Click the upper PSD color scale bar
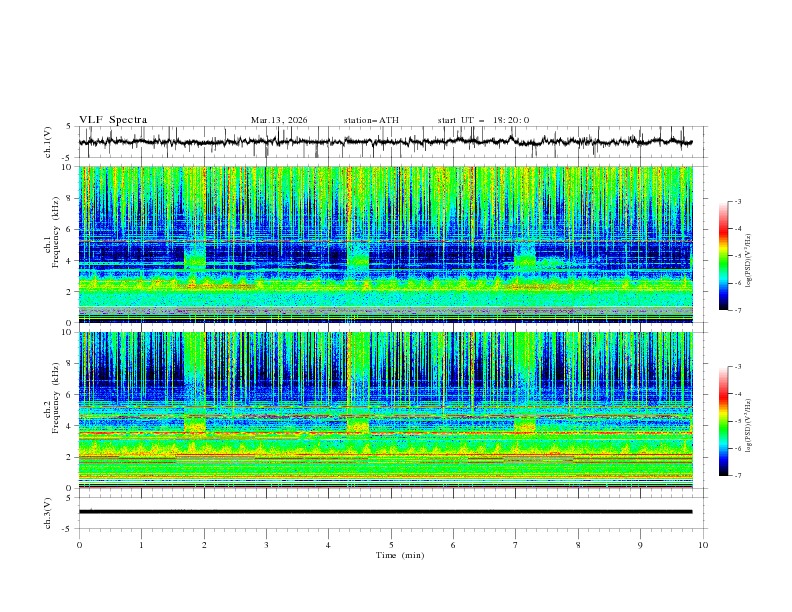This screenshot has height=612, width=792. coord(723,256)
